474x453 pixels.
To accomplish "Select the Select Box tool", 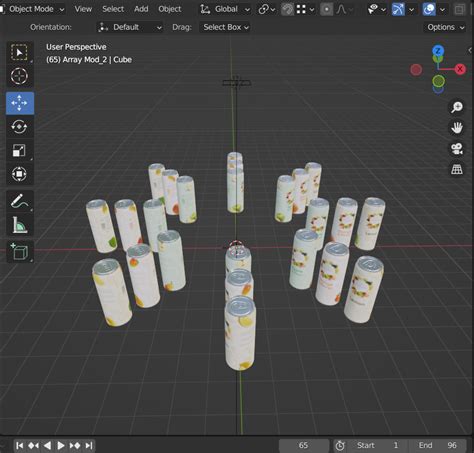I will point(20,53).
